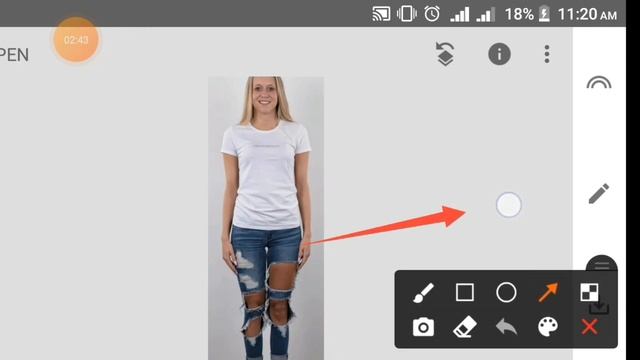
Task: Open the three-dot overflow menu
Action: pyautogui.click(x=547, y=54)
